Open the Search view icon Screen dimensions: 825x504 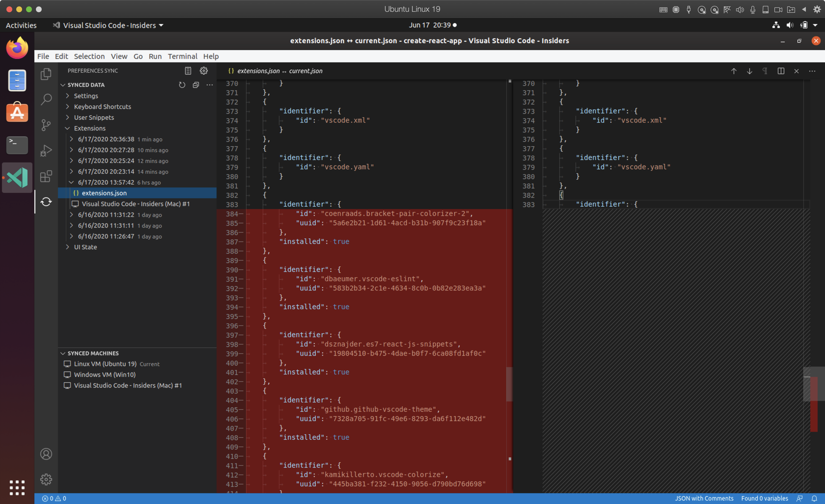(46, 99)
